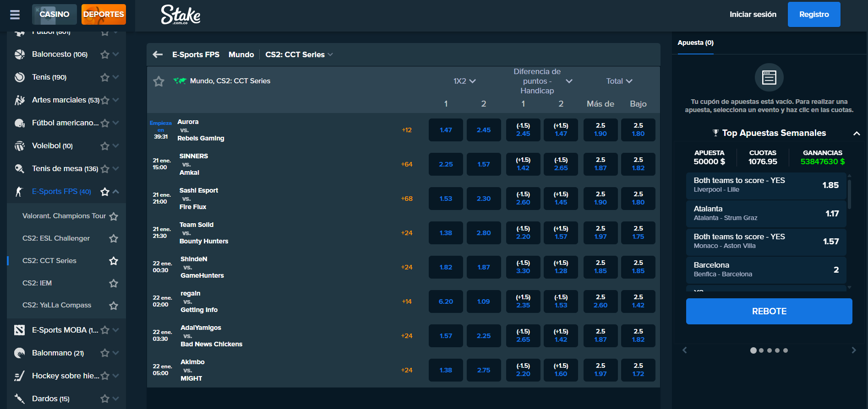The width and height of the screenshot is (868, 409).
Task: Bet Más de 2.5 at 2.60 regain match
Action: (x=601, y=301)
